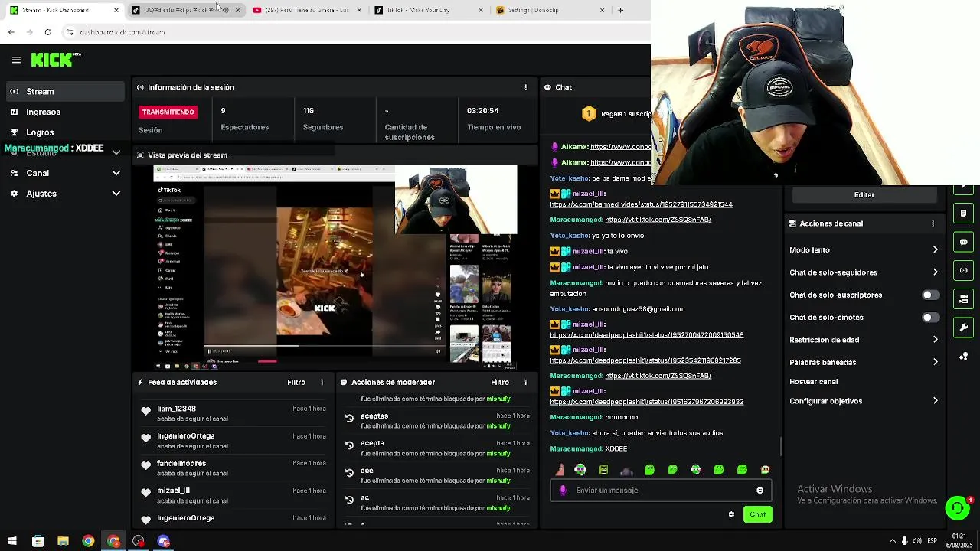
Task: Click the stream preview video progress bar
Action: pyautogui.click(x=325, y=346)
